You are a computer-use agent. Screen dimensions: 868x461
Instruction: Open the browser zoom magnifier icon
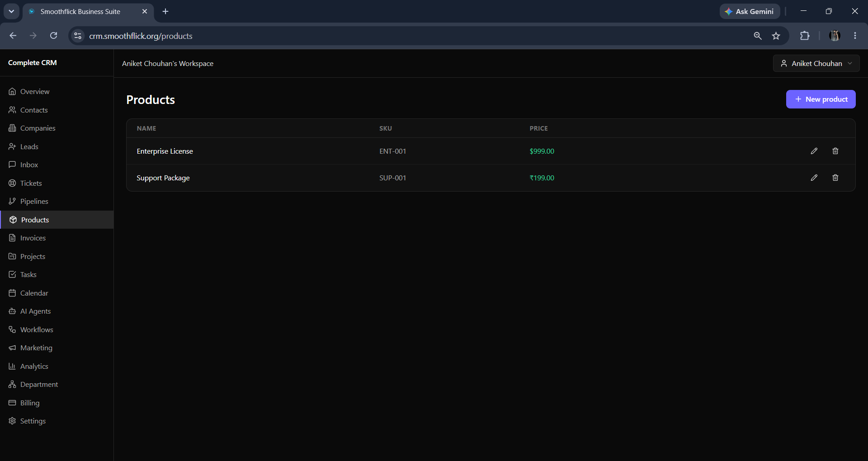click(x=758, y=36)
